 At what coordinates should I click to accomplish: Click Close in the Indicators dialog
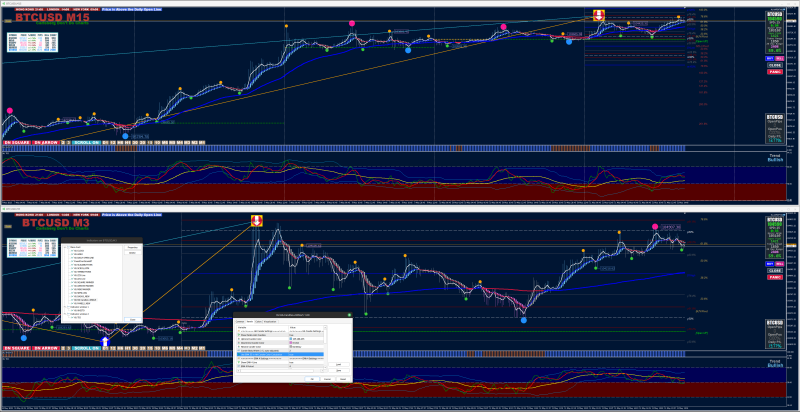coord(133,320)
